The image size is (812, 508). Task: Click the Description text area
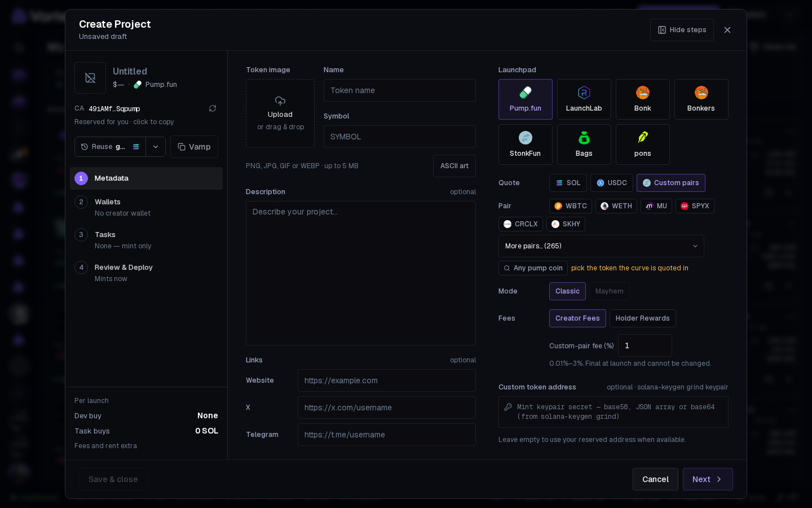361,273
